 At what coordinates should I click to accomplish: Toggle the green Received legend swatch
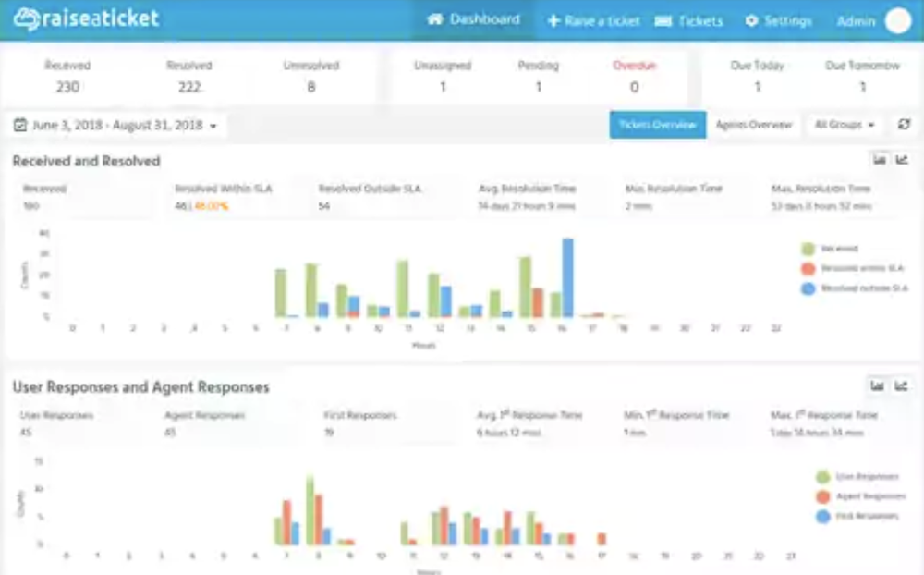click(808, 249)
